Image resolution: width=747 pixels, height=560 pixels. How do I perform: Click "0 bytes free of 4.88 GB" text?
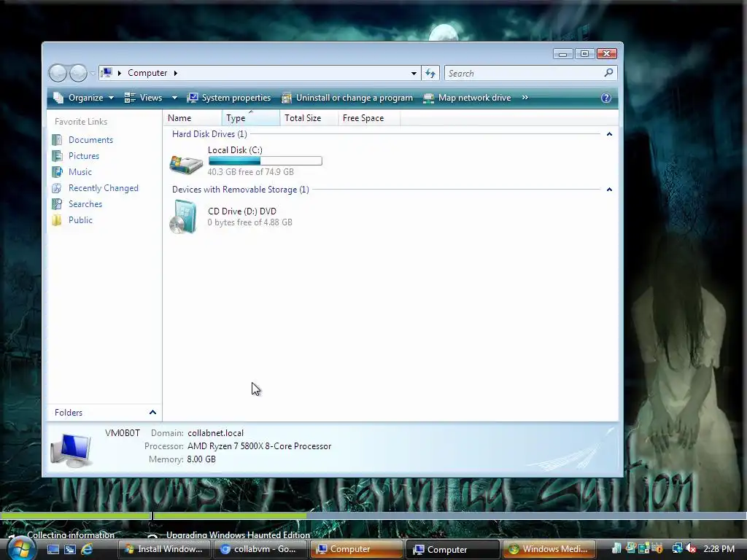coord(249,222)
